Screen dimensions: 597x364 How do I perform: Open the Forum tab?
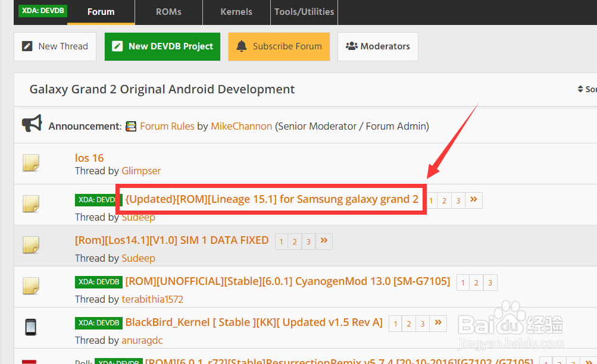click(x=101, y=12)
